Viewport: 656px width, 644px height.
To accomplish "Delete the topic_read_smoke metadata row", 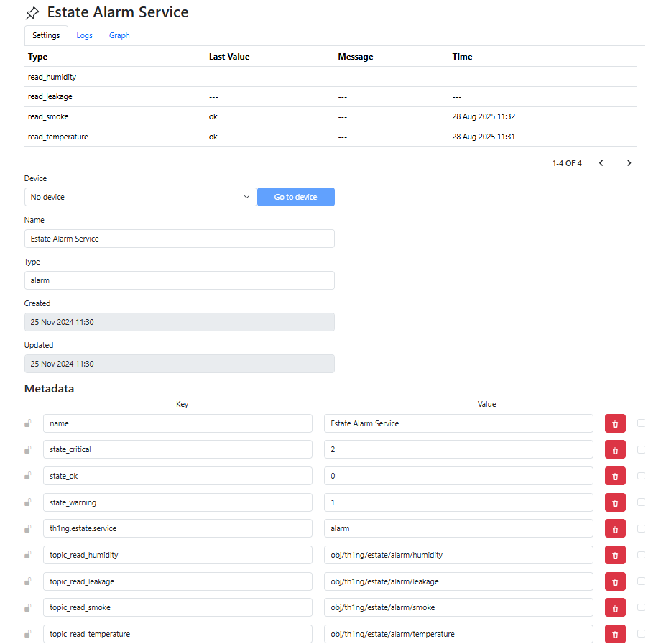I will (x=615, y=607).
